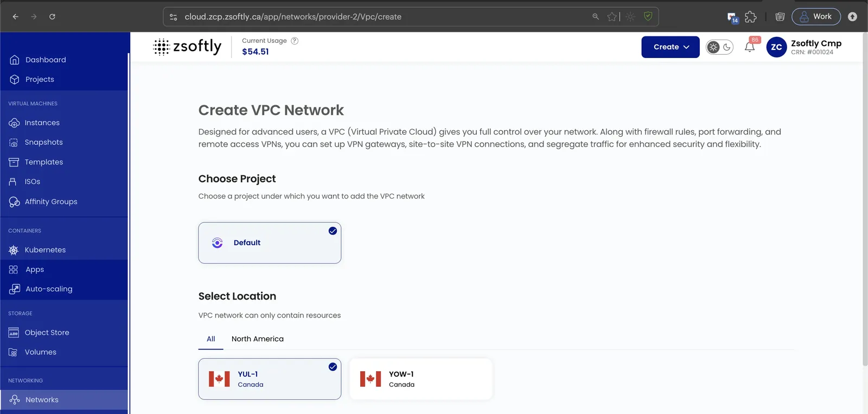Image resolution: width=868 pixels, height=414 pixels.
Task: Click the "Create VPC Network" heading
Action: click(x=271, y=110)
